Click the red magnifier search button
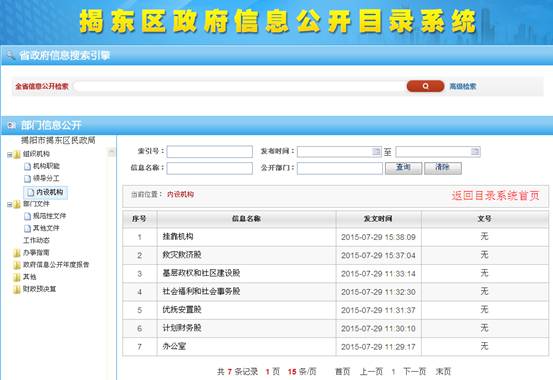The height and width of the screenshot is (380, 553). point(425,86)
